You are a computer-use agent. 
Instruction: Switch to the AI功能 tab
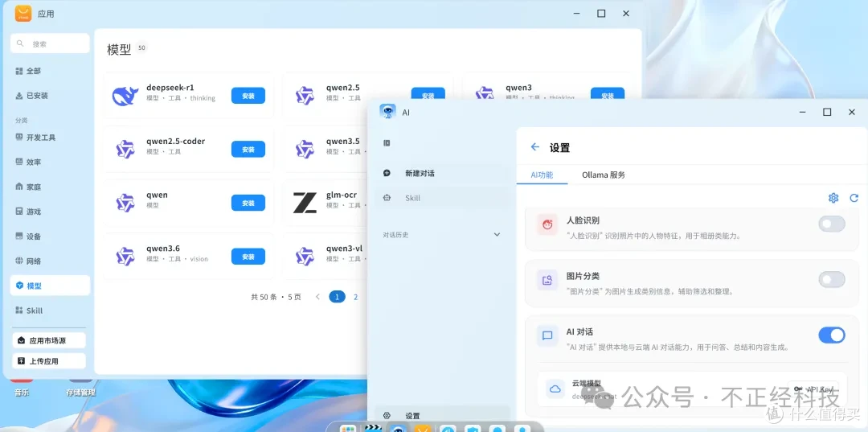click(542, 175)
